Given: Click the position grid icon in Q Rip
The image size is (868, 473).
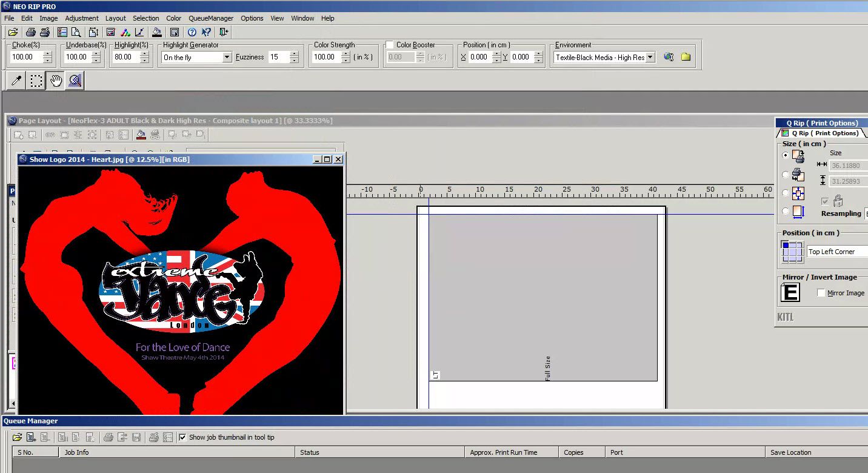Looking at the screenshot, I should tap(792, 252).
